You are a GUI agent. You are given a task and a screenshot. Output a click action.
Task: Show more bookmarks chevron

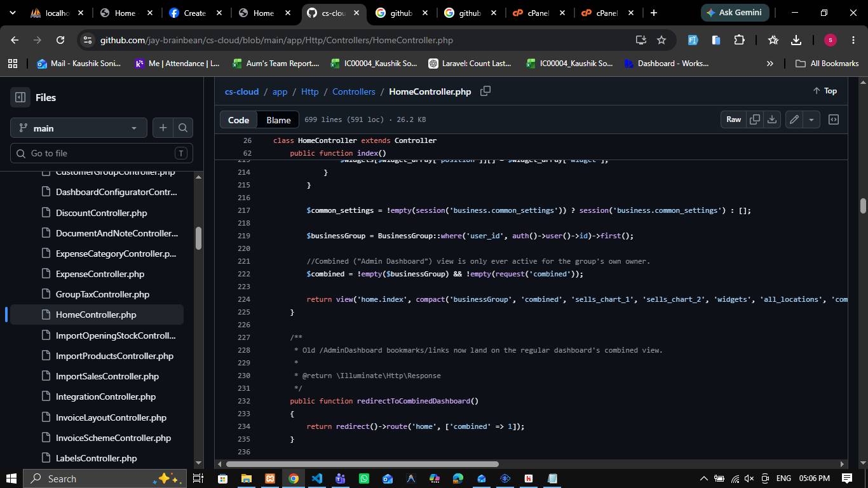tap(770, 64)
